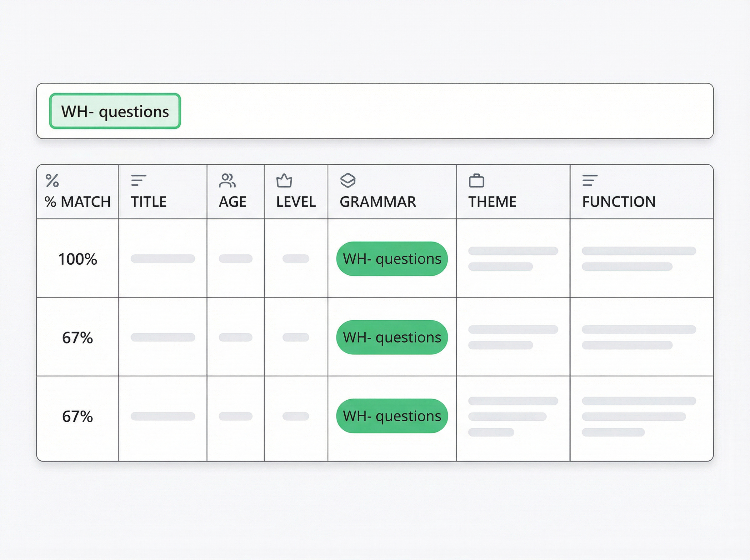
Task: Click the THEME column header label
Action: pyautogui.click(x=492, y=202)
